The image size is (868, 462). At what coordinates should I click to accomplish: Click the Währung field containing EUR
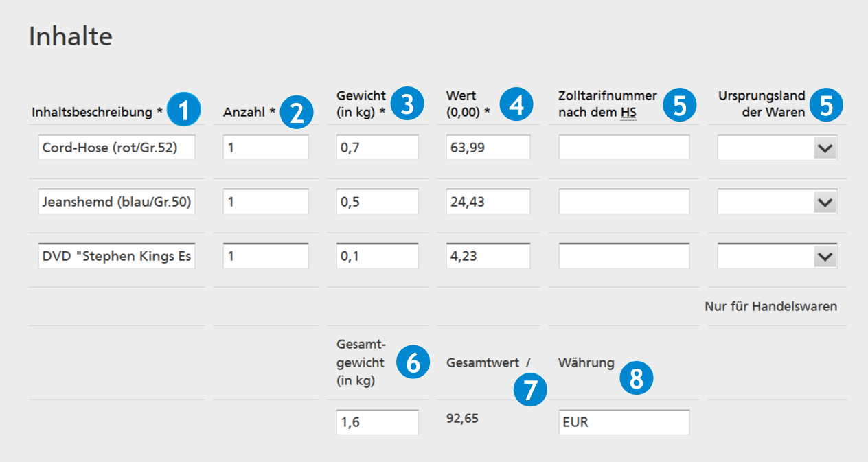pyautogui.click(x=624, y=423)
